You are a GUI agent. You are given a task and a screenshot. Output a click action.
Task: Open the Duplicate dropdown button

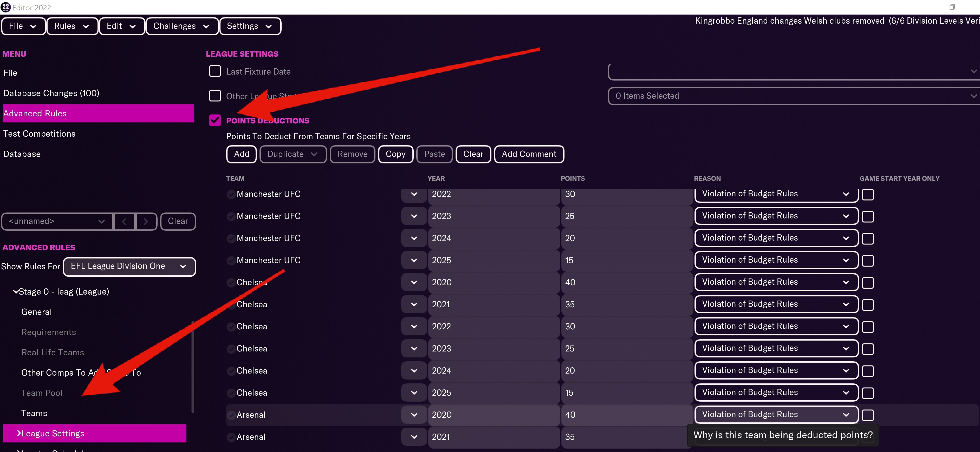click(293, 154)
